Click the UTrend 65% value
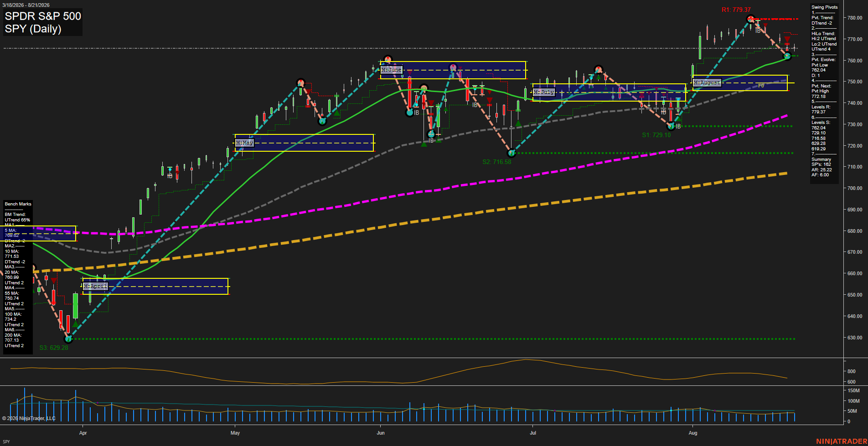868x446 pixels. click(17, 220)
